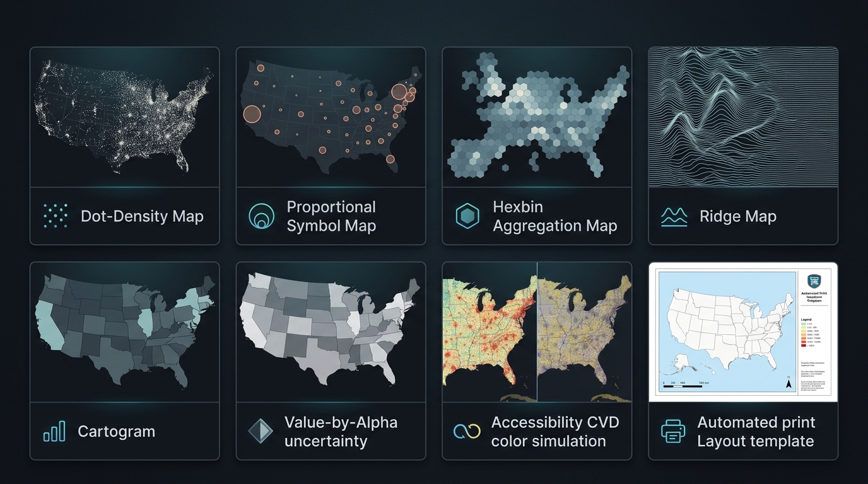Open the CVD color simulation split map

537,332
